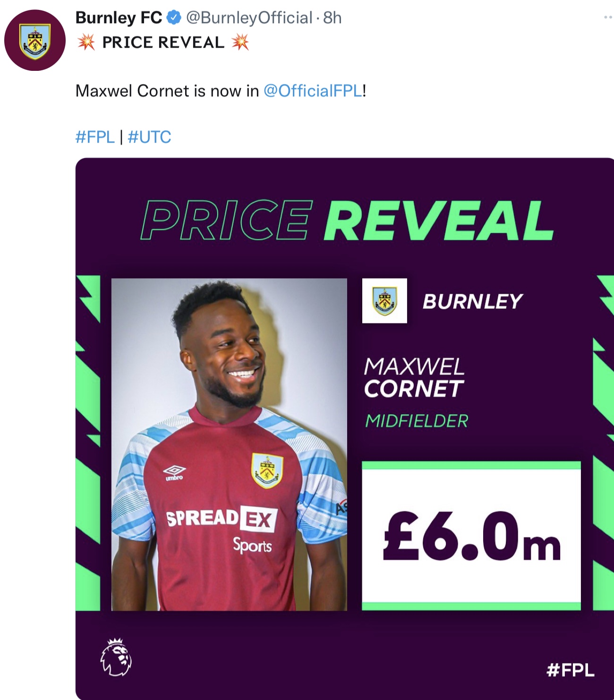This screenshot has width=614, height=700.
Task: Click the Burnley badge on the shirt
Action: [267, 470]
